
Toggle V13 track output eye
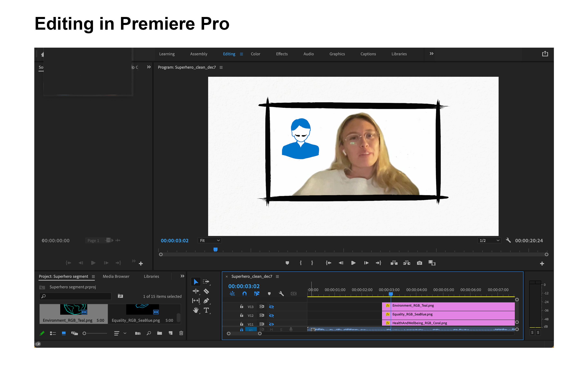click(271, 307)
